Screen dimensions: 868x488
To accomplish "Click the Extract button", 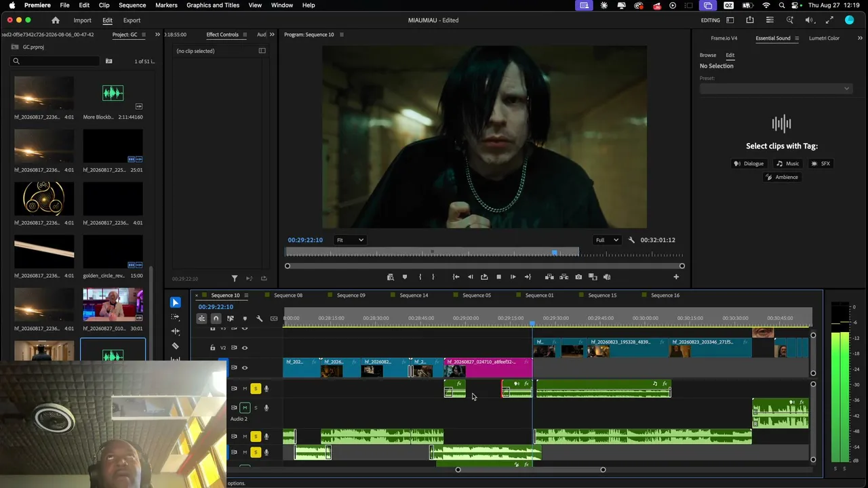I will tap(564, 277).
